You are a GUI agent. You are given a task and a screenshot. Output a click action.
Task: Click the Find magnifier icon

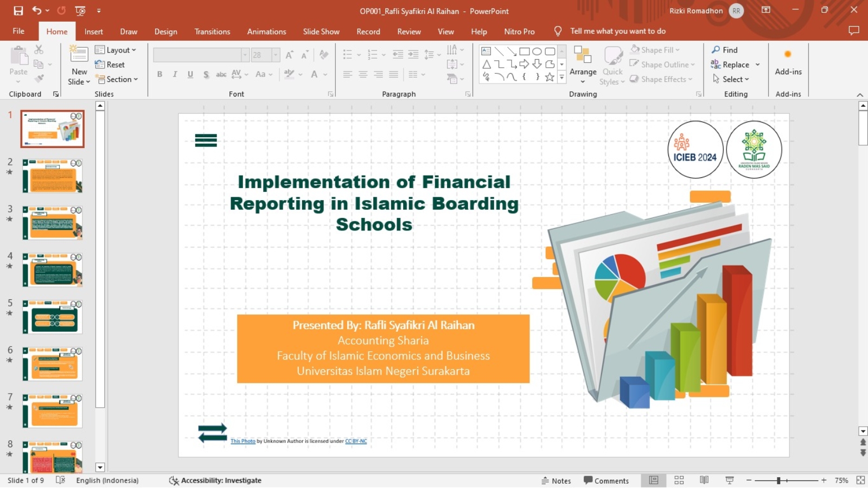(716, 50)
